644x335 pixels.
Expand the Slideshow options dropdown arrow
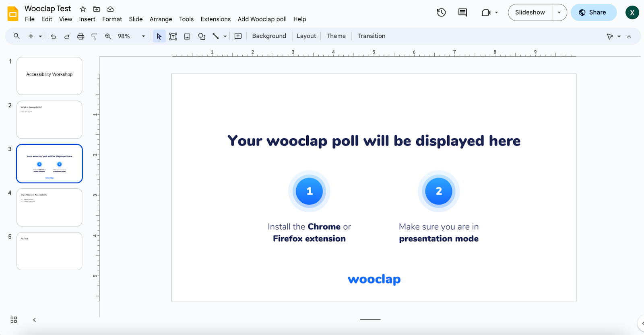(559, 12)
